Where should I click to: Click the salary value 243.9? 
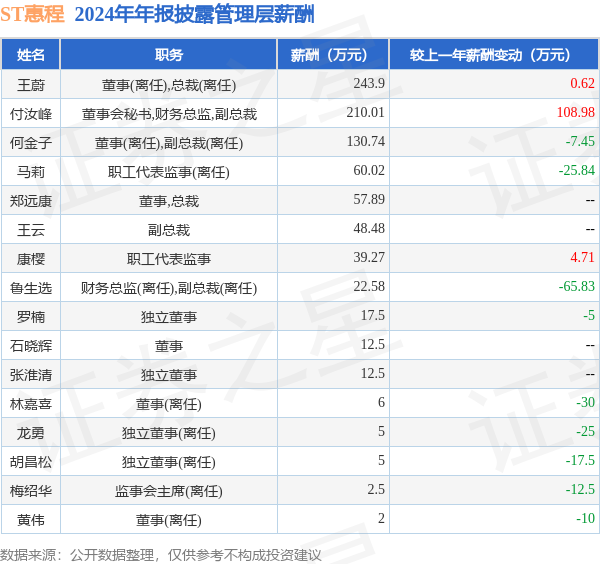(x=369, y=83)
